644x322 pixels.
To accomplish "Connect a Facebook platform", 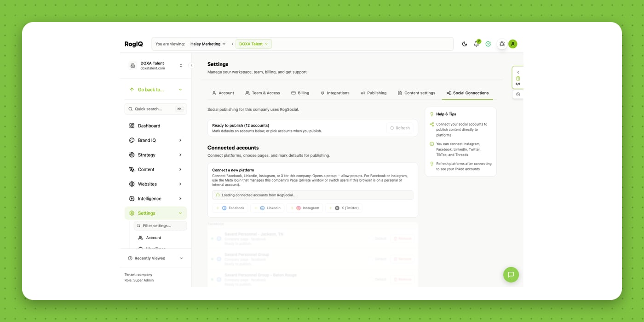I will (x=230, y=208).
